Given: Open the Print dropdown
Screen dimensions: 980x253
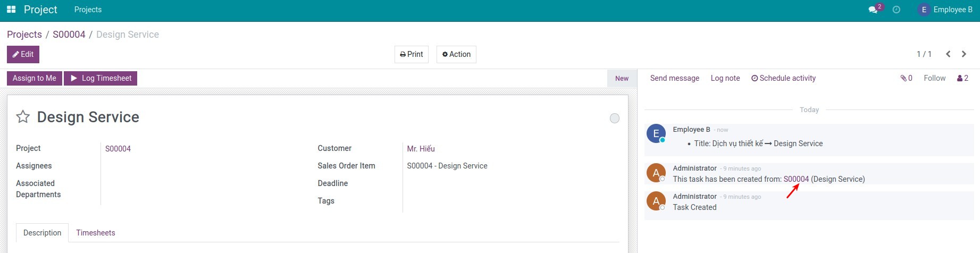Looking at the screenshot, I should 412,54.
